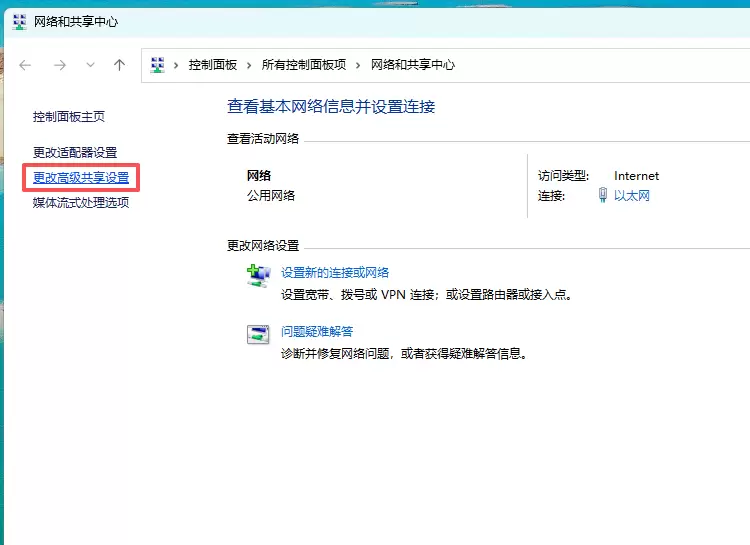Click the Forward navigation arrow
The height and width of the screenshot is (545, 750).
(60, 65)
